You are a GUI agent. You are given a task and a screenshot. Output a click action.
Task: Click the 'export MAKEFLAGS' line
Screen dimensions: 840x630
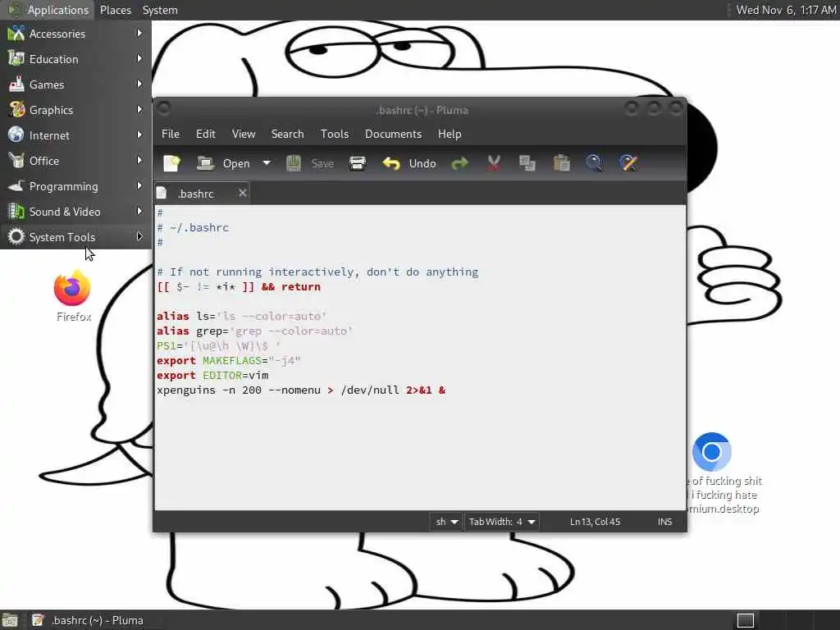pos(229,361)
